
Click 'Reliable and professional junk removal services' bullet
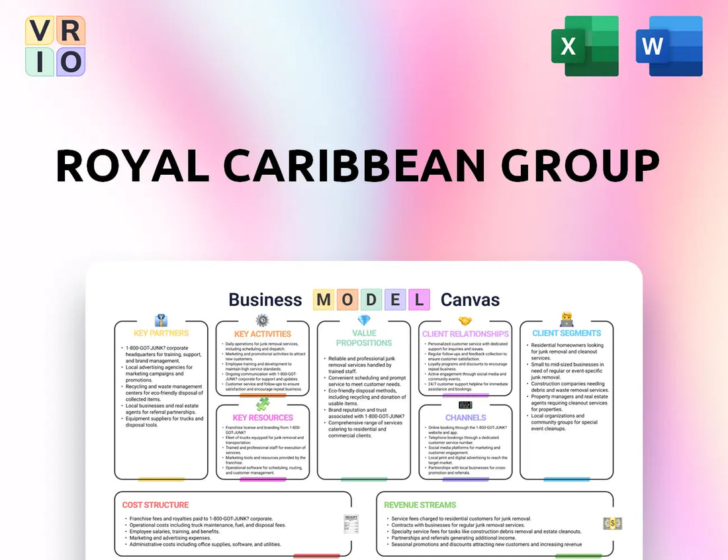tap(361, 365)
